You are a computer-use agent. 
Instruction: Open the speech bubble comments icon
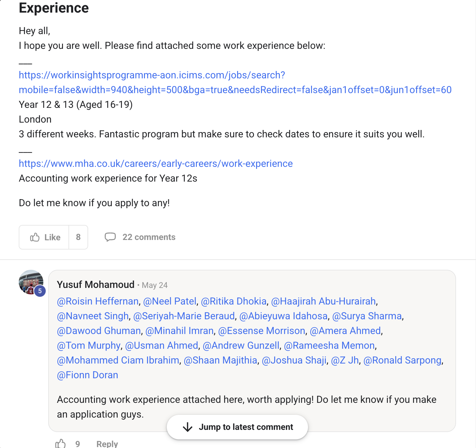[110, 237]
